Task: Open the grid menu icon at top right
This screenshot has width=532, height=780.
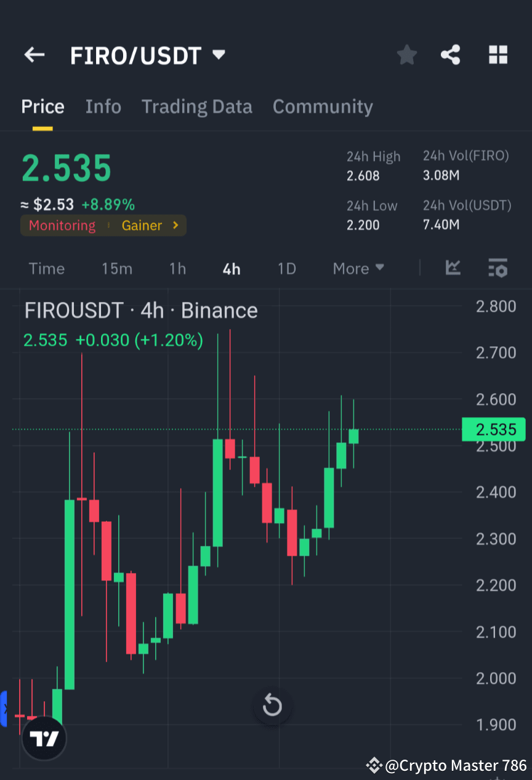Action: [x=498, y=55]
